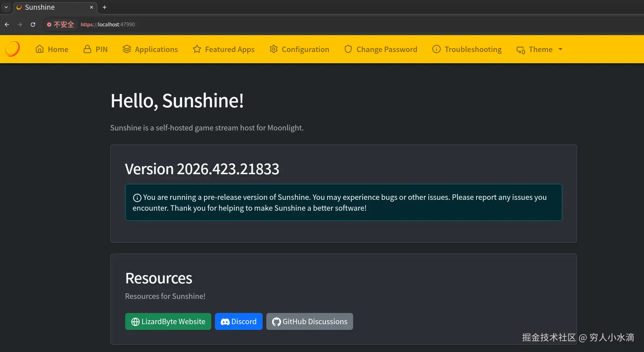Click the not-secure warning badge

coord(60,25)
